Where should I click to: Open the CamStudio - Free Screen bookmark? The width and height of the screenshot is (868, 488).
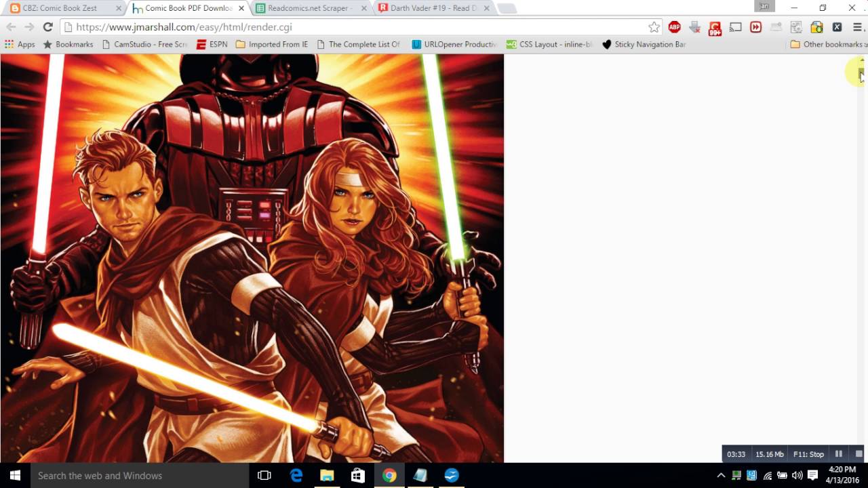tap(144, 44)
